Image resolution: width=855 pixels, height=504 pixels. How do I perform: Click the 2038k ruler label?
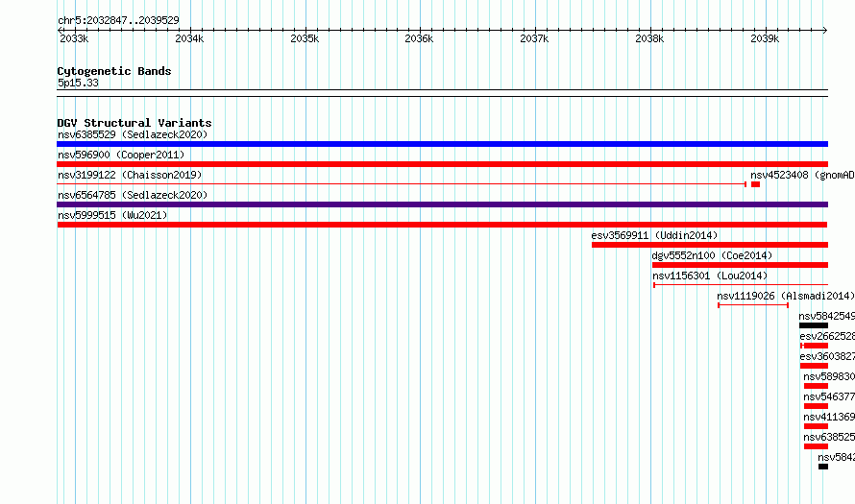(x=649, y=38)
